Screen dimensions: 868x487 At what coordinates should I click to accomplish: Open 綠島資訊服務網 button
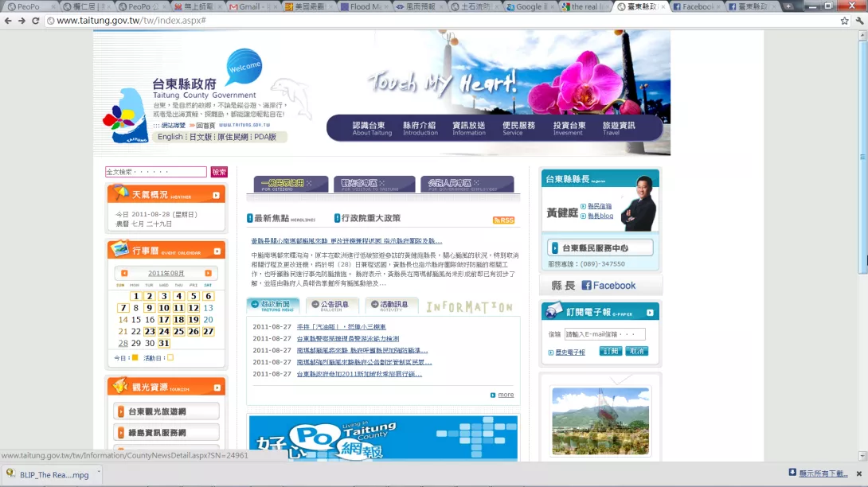pos(166,432)
